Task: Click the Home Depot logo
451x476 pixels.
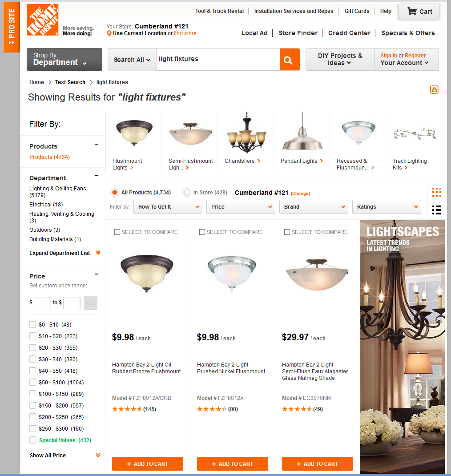Action: [43, 20]
